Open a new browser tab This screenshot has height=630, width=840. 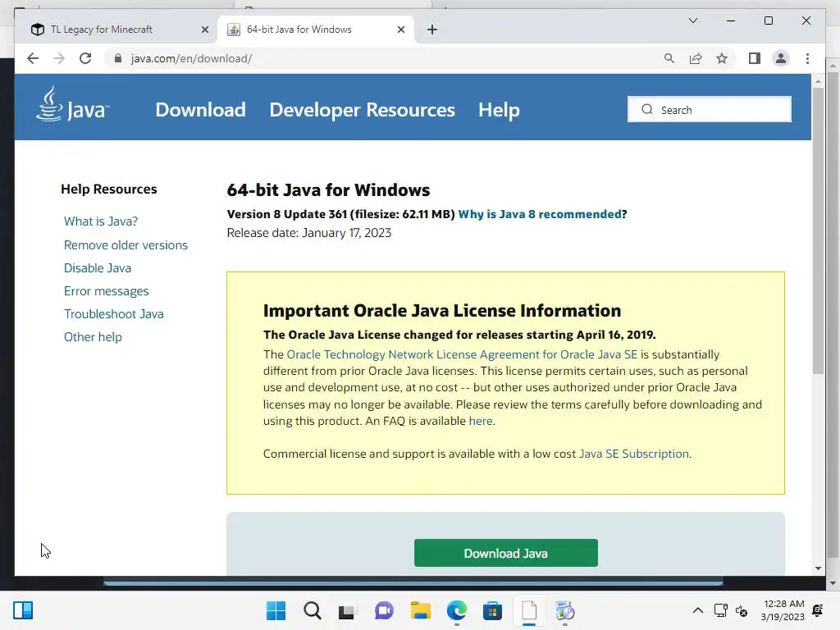click(432, 30)
